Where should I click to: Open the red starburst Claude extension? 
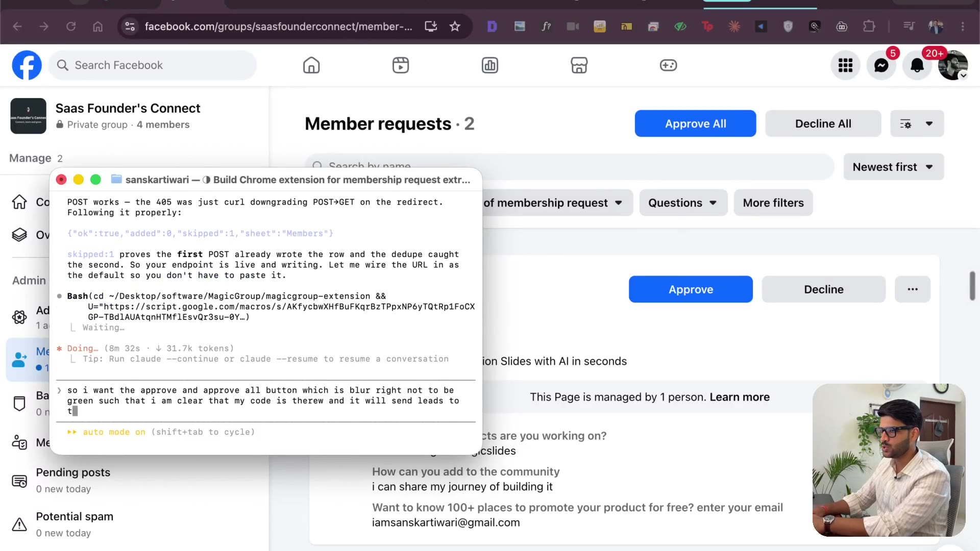[x=734, y=27]
